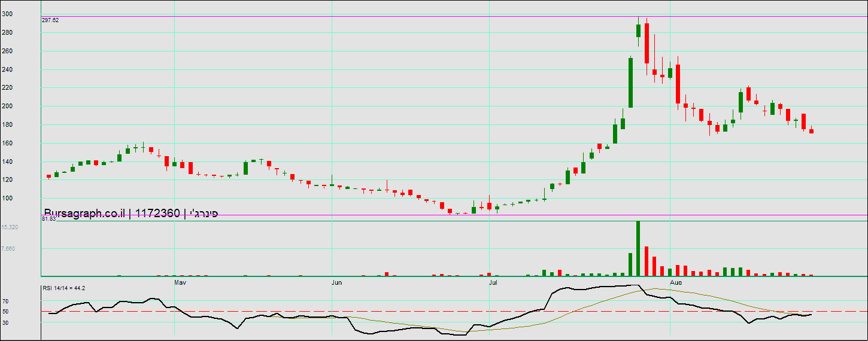This screenshot has height=341, width=868.
Task: Select the last red candlestick on the right
Action: click(x=812, y=131)
